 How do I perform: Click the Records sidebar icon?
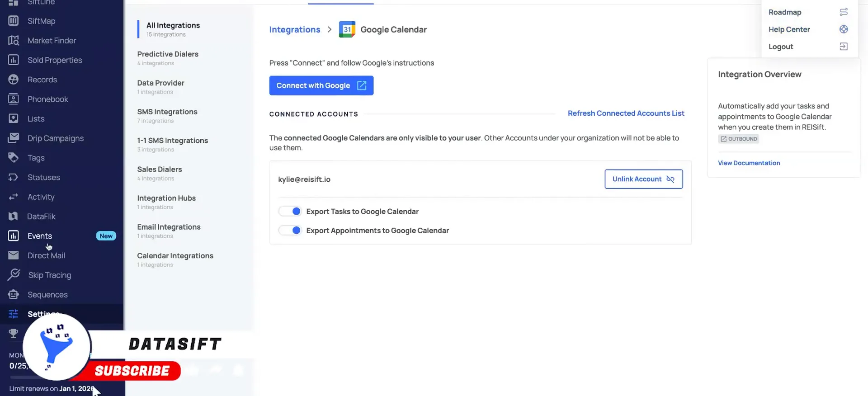(x=14, y=80)
